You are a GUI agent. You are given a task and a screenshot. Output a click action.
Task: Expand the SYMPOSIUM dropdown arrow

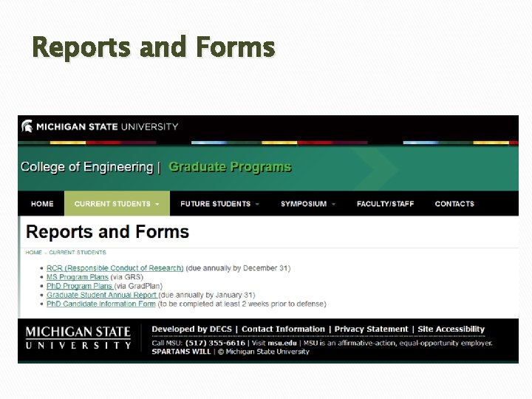click(333, 204)
